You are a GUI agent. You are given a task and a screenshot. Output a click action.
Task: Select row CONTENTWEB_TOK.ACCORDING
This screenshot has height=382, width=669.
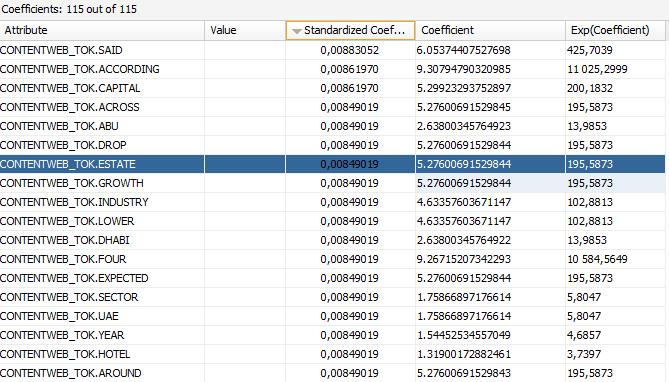[x=332, y=69]
